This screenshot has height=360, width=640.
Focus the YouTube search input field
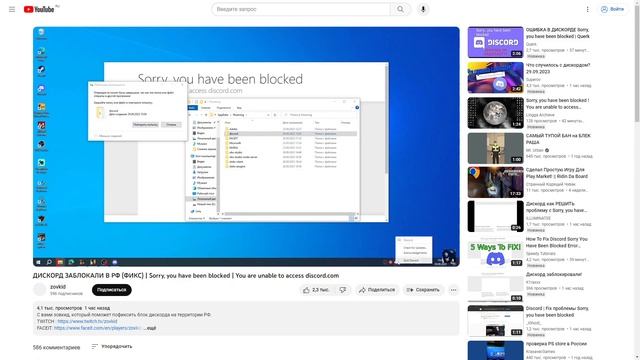click(x=301, y=9)
